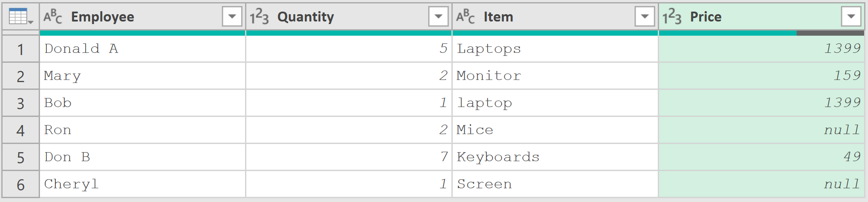Open the Price column filter dropdown

pos(851,17)
